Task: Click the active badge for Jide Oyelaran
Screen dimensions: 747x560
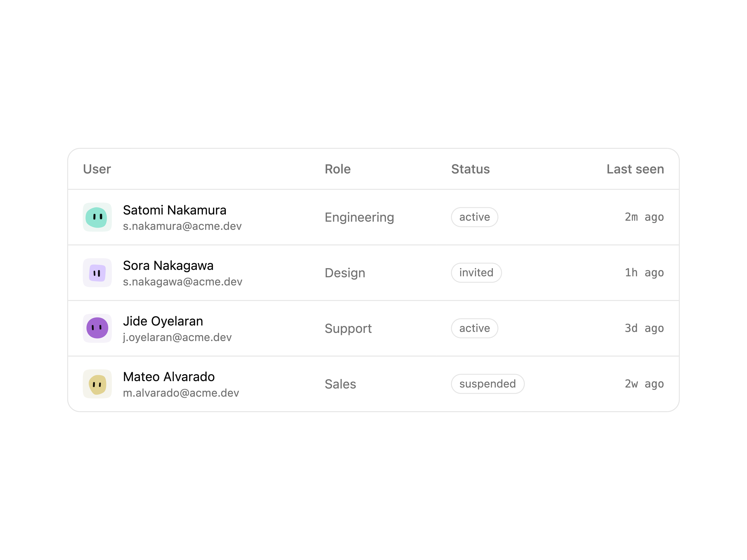Action: click(474, 328)
